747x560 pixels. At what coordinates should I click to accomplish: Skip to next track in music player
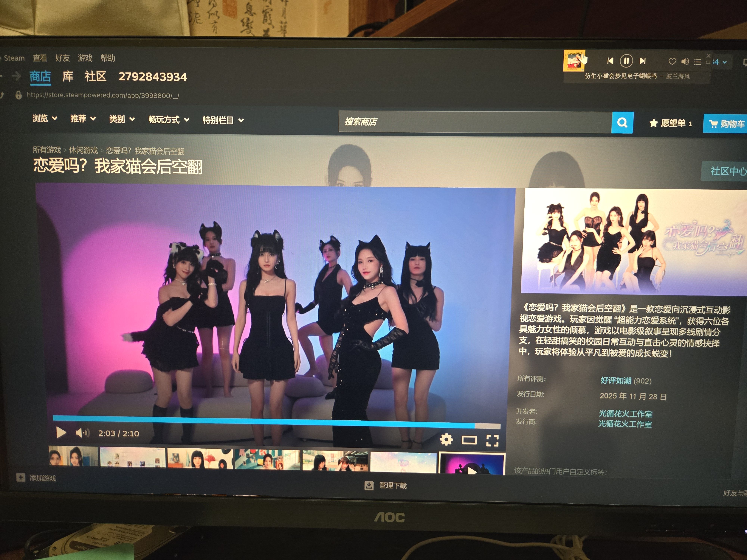[642, 61]
